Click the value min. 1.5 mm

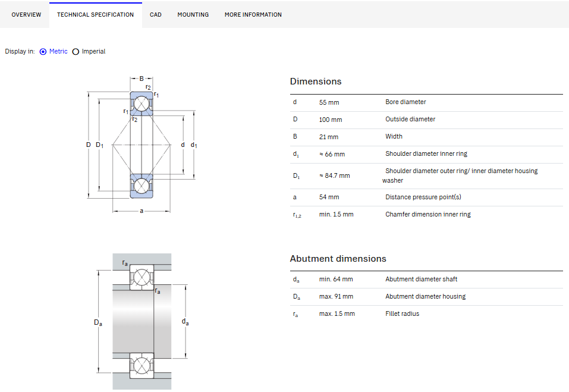337,215
